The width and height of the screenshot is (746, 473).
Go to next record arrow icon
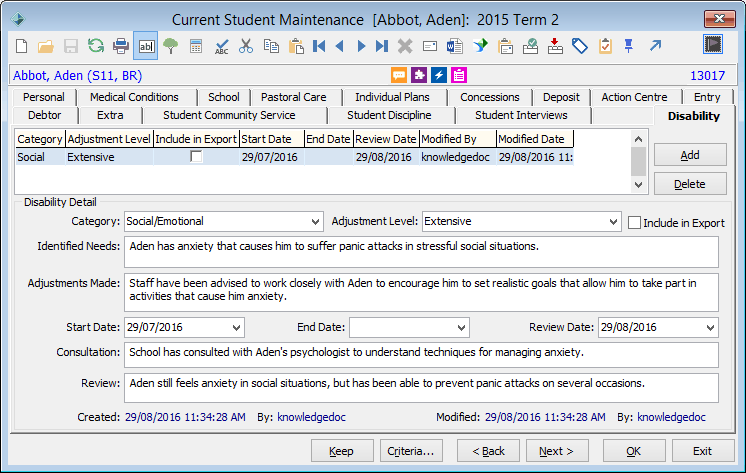[361, 46]
